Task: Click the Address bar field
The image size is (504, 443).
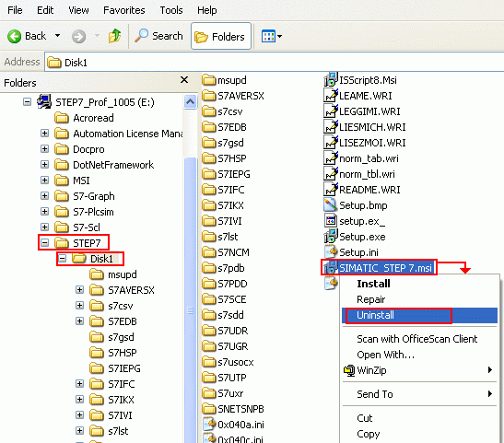Action: coord(274,63)
